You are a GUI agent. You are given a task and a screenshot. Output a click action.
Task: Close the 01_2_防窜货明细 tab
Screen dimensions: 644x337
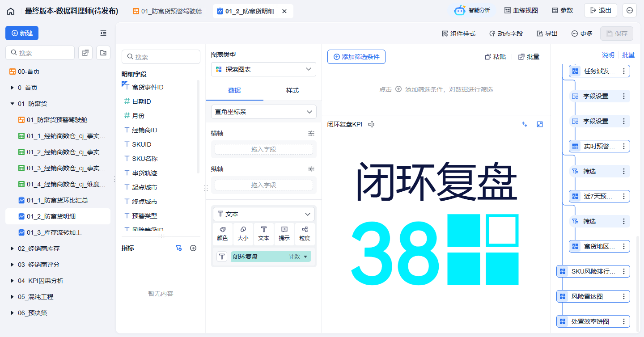284,11
